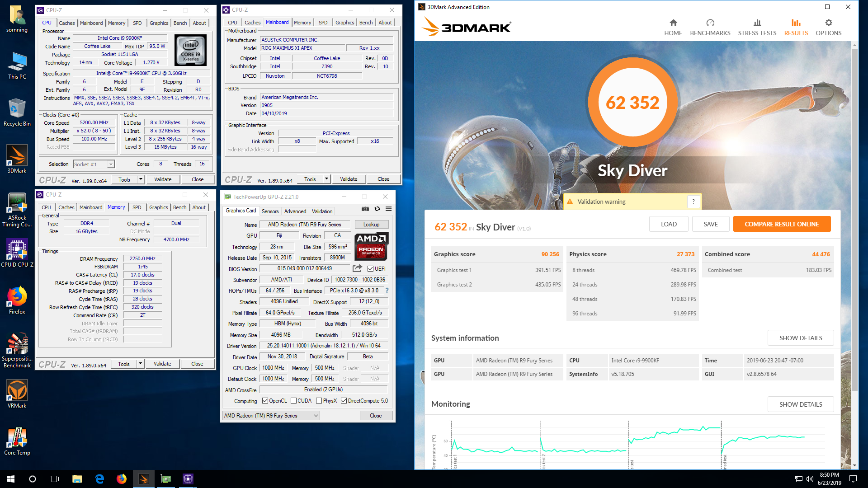This screenshot has width=868, height=488.
Task: Expand the Socket #1 selection dropdown
Action: (x=111, y=164)
